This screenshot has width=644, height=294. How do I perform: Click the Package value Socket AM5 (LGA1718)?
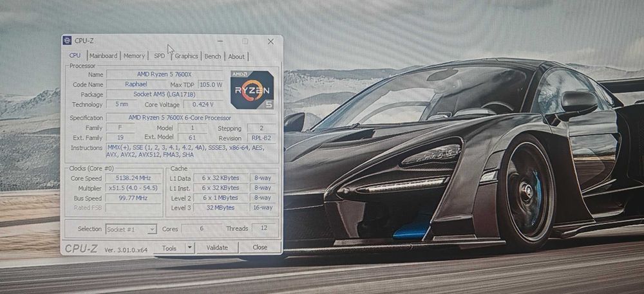coord(164,95)
